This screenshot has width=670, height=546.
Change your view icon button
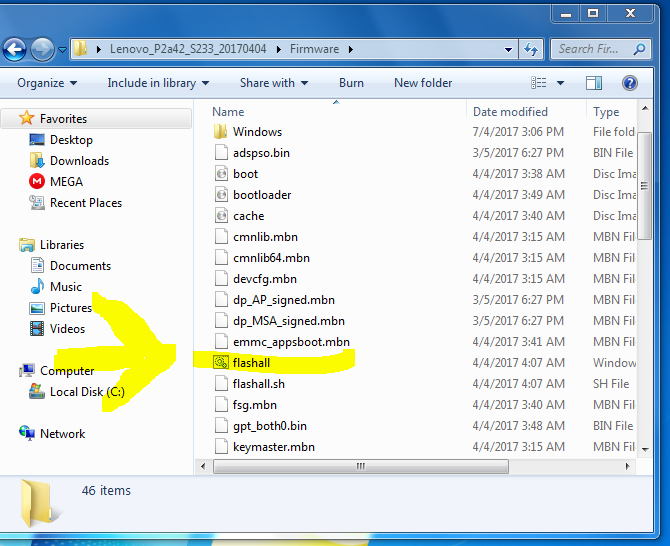[538, 83]
